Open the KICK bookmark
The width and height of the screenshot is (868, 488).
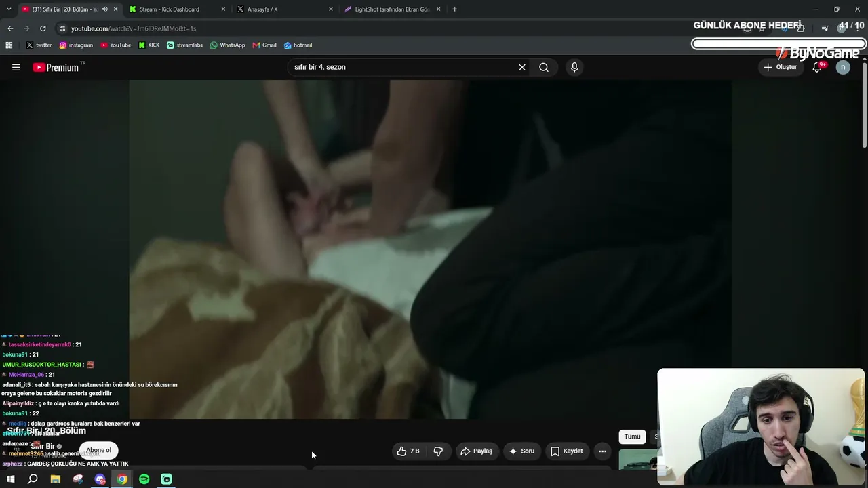tap(149, 45)
